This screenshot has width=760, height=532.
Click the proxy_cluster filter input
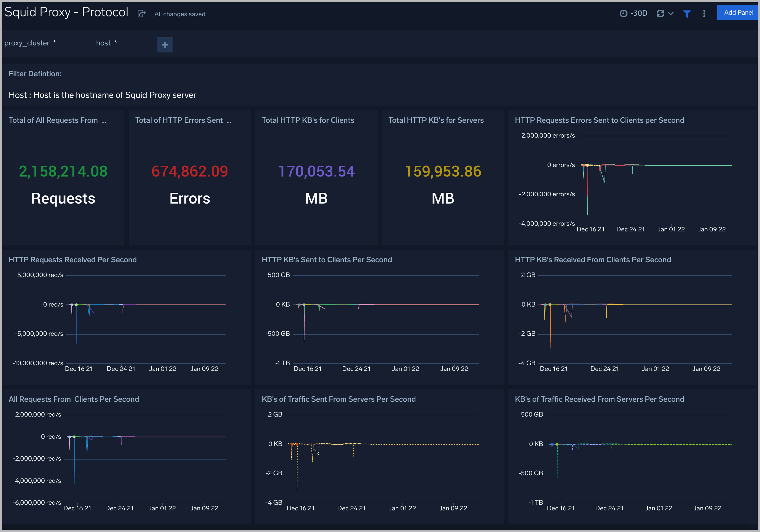(66, 44)
